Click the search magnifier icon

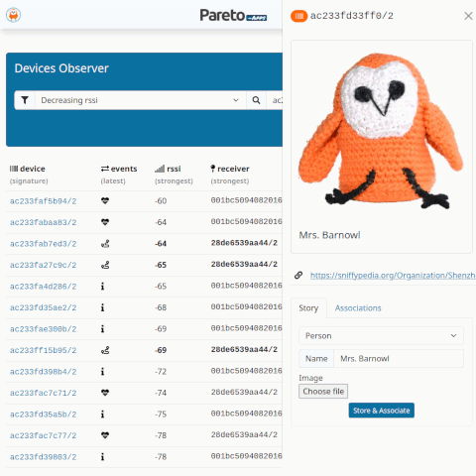point(256,100)
